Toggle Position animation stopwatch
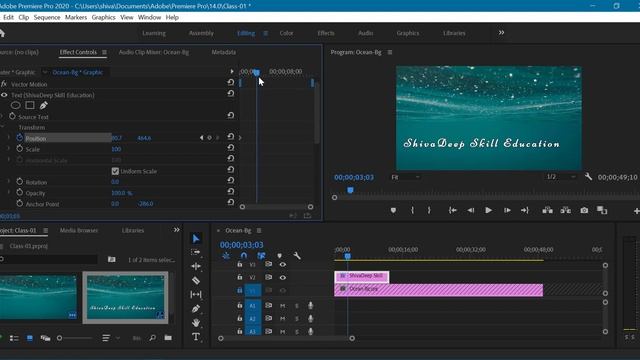640x360 pixels. click(x=20, y=138)
